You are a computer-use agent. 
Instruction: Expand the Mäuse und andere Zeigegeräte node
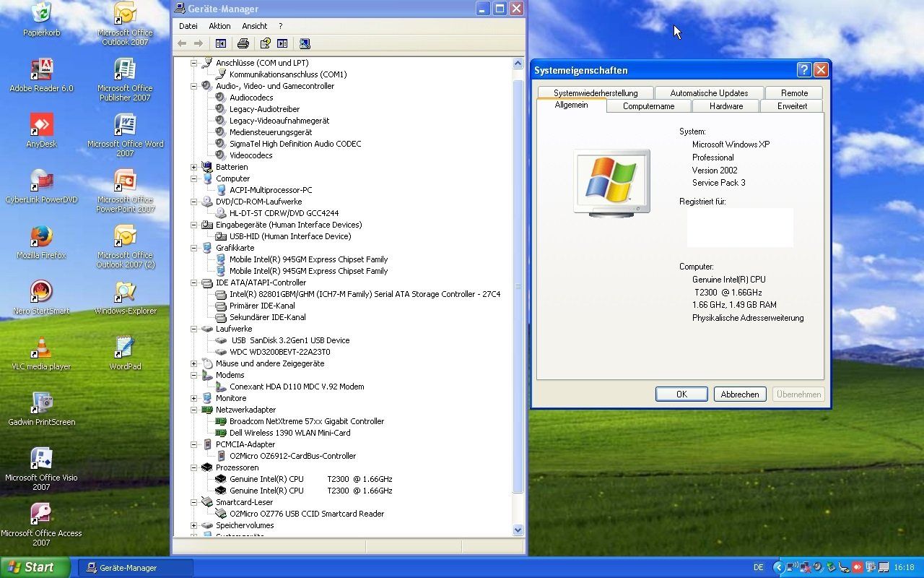(x=193, y=363)
